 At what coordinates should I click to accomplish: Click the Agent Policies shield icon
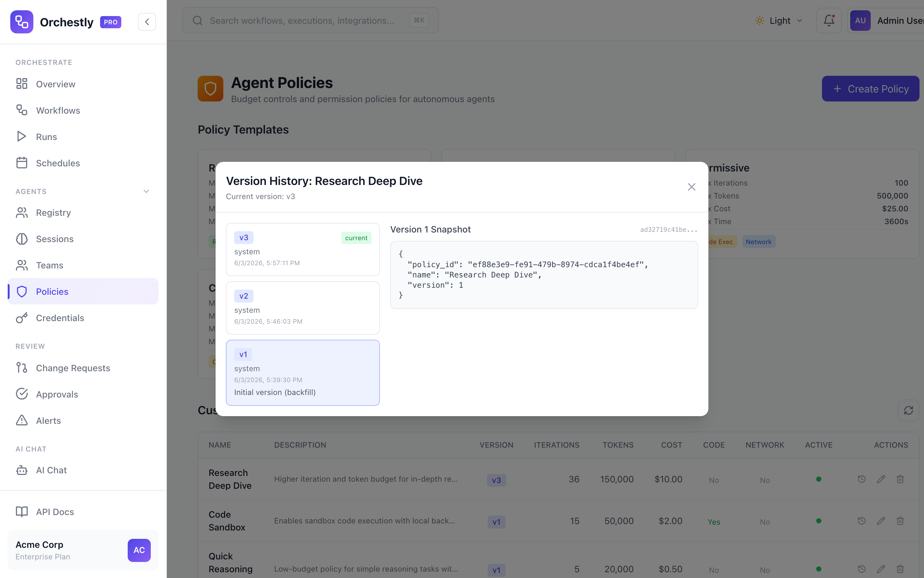coord(210,89)
